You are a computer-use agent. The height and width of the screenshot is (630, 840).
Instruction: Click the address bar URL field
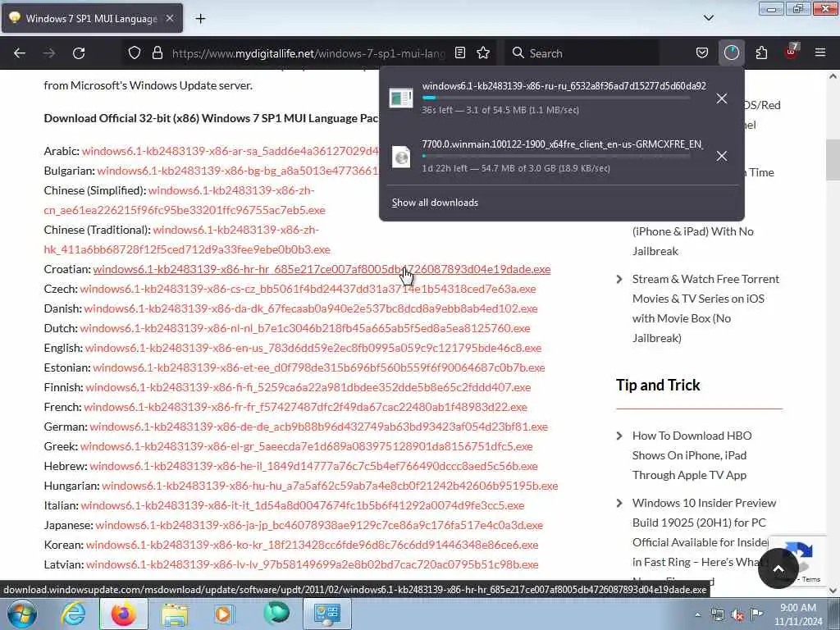coord(308,53)
